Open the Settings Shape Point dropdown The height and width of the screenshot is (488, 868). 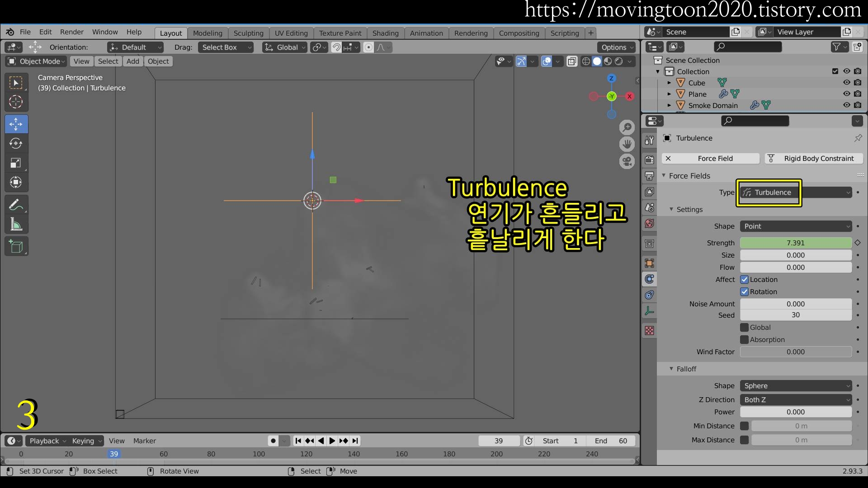[x=796, y=226]
